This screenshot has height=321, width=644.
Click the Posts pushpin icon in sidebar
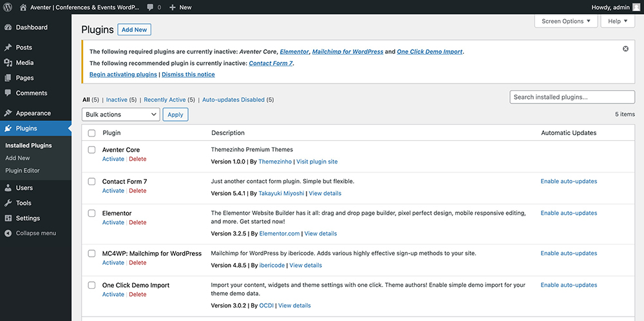click(8, 48)
